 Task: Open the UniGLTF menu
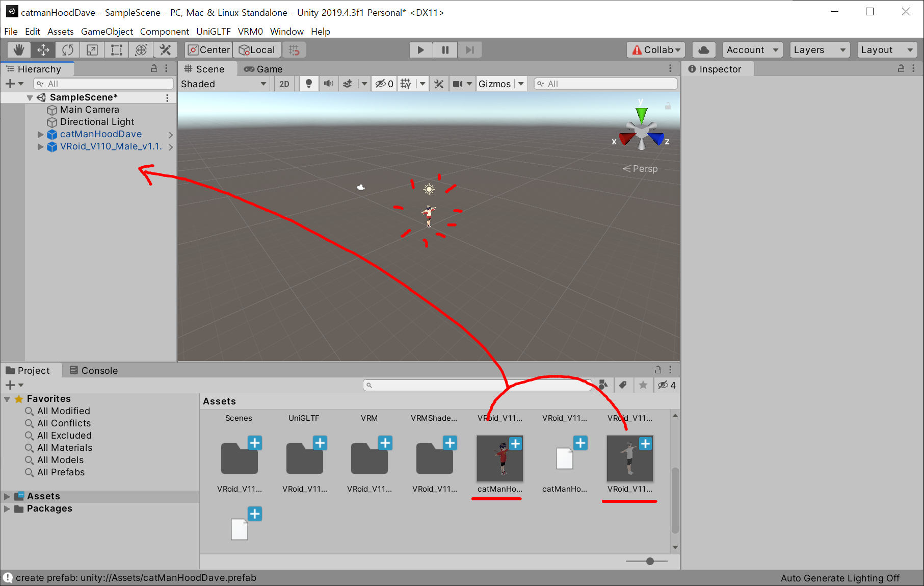[x=213, y=31]
